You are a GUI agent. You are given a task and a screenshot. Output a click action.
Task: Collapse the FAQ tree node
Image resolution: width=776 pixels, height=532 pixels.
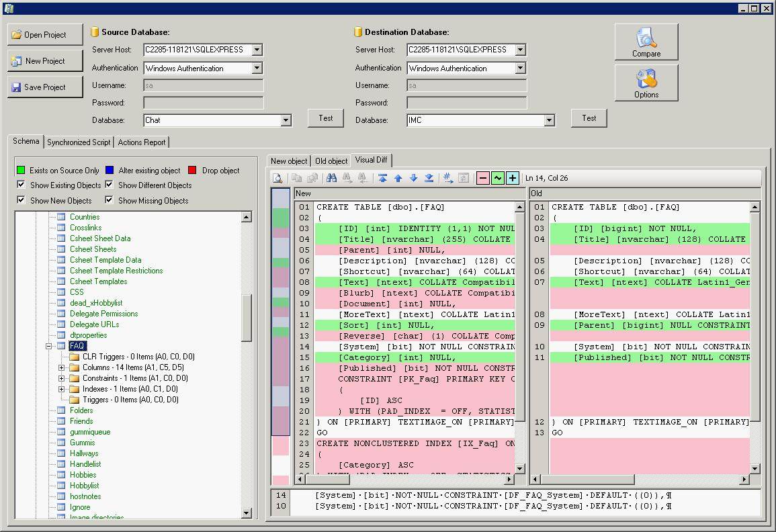[x=48, y=346]
